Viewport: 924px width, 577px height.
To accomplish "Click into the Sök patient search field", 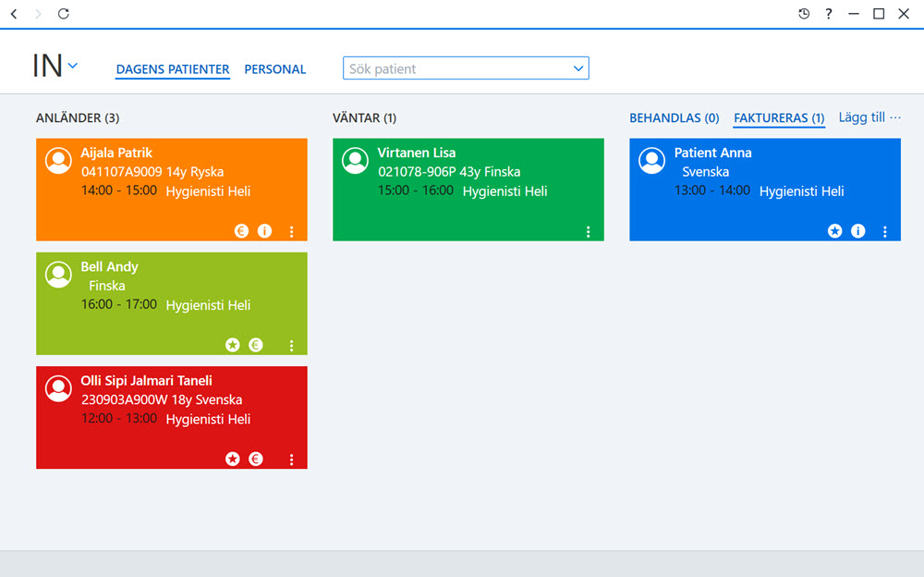I will pyautogui.click(x=466, y=68).
